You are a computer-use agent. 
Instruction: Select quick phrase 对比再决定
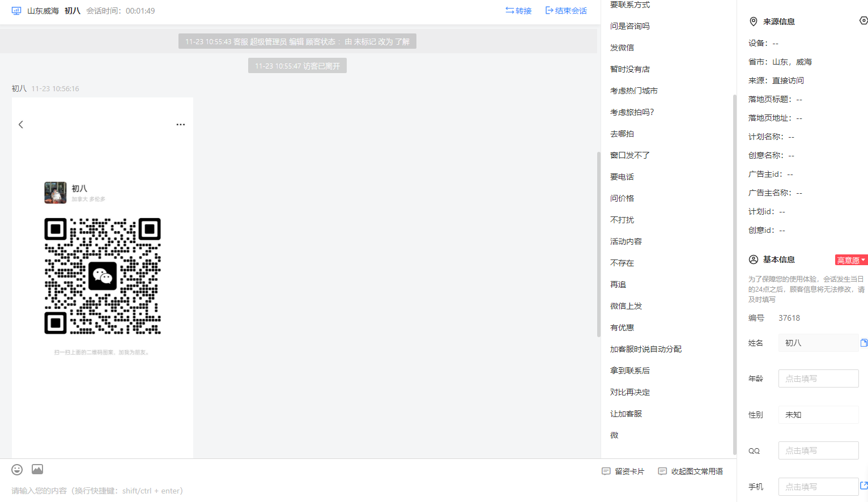point(630,392)
